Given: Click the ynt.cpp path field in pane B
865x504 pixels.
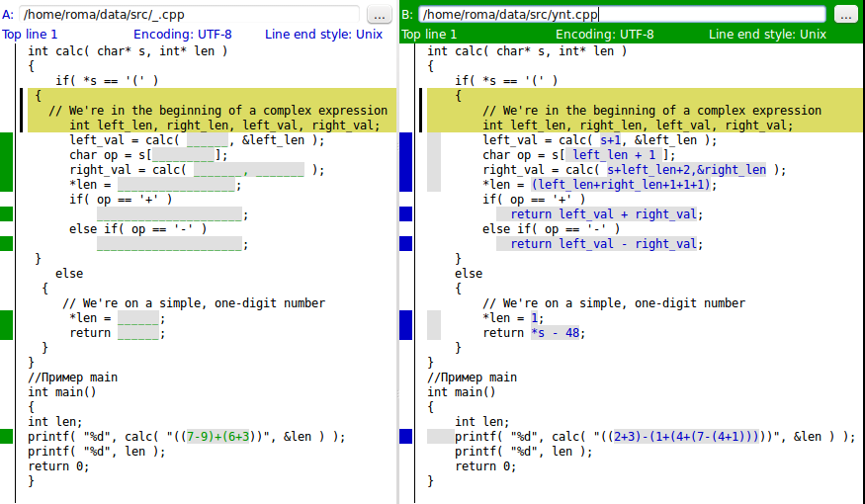Looking at the screenshot, I should click(x=622, y=15).
